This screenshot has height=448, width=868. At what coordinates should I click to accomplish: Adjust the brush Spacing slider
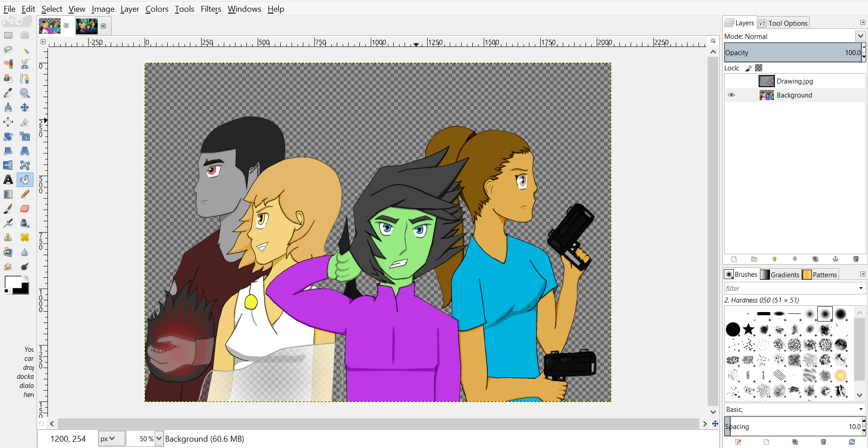click(x=793, y=426)
